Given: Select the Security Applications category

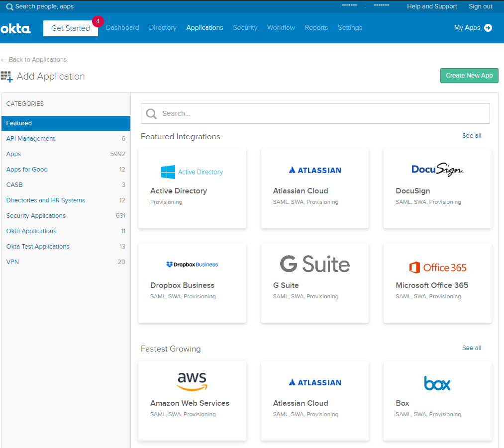Looking at the screenshot, I should tap(66, 216).
